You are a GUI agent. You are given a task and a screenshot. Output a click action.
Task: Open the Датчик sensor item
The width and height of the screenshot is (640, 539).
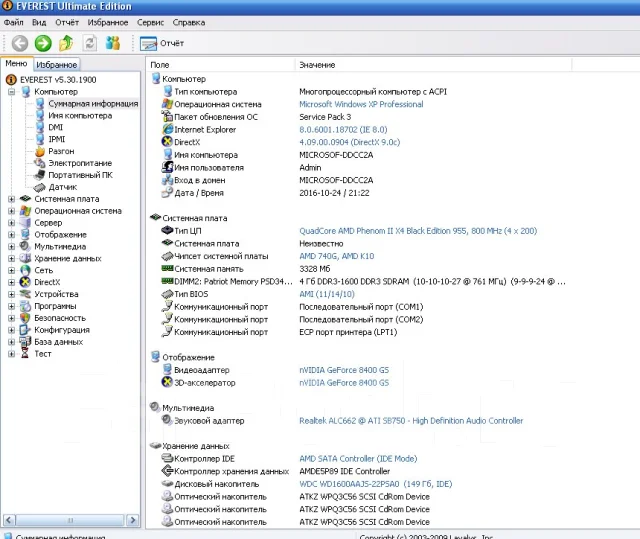[x=62, y=187]
